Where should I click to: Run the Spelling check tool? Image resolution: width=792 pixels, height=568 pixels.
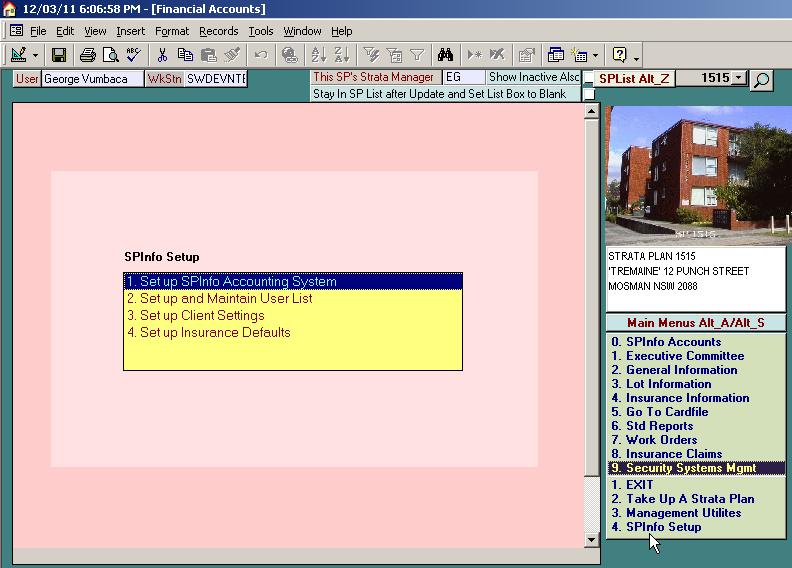pos(133,55)
